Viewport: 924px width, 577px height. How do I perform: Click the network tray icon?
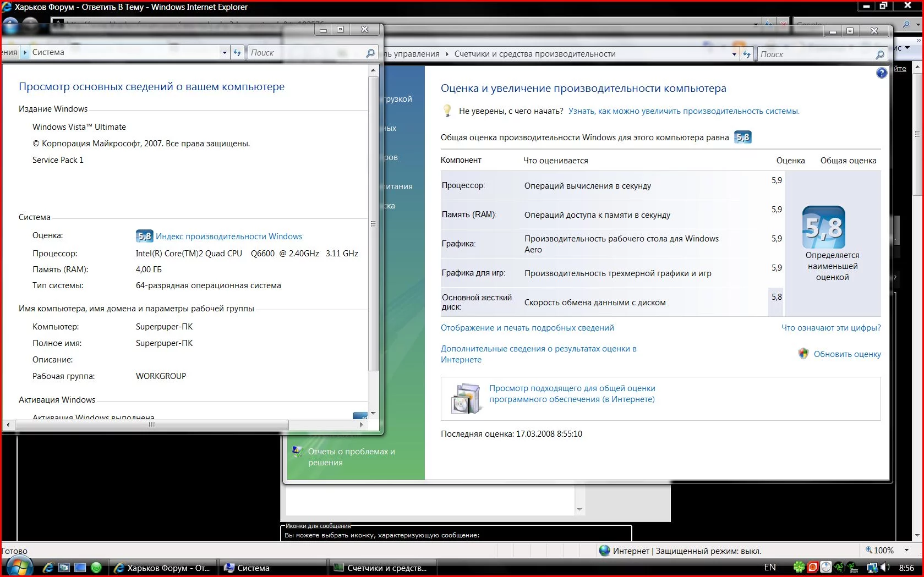pyautogui.click(x=872, y=568)
